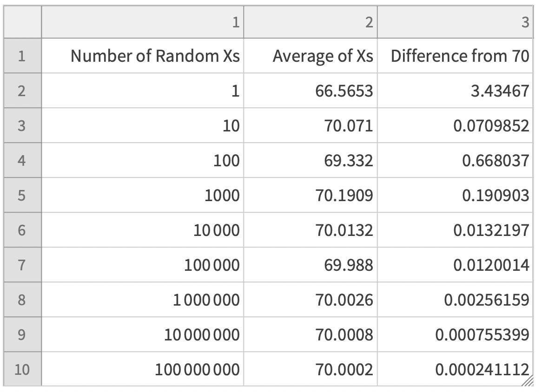This screenshot has height=392, width=542.
Task: Click the cell showing 0.0709852
Action: (x=492, y=125)
